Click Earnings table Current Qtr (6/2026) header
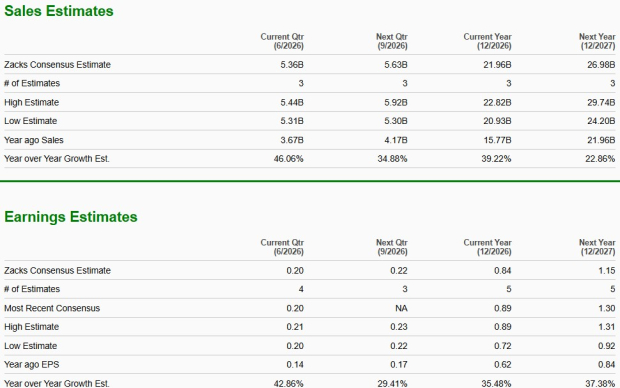This screenshot has height=388, width=620. pyautogui.click(x=282, y=247)
